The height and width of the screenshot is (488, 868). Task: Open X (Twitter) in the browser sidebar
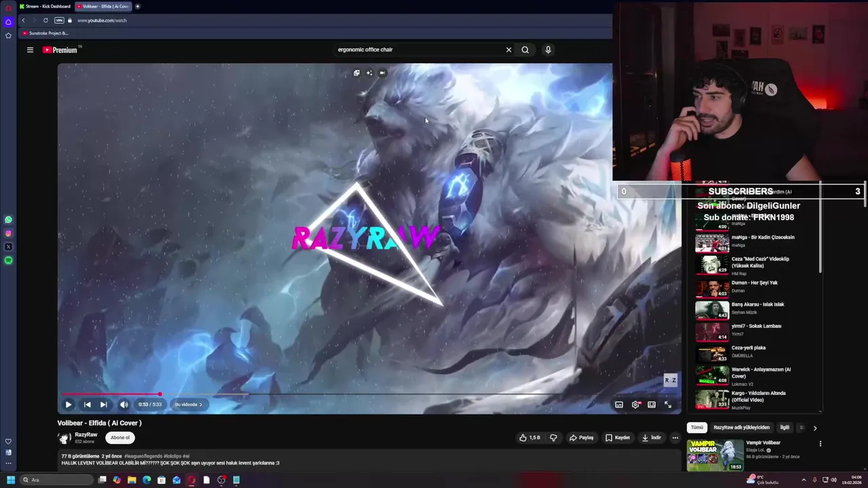click(8, 247)
